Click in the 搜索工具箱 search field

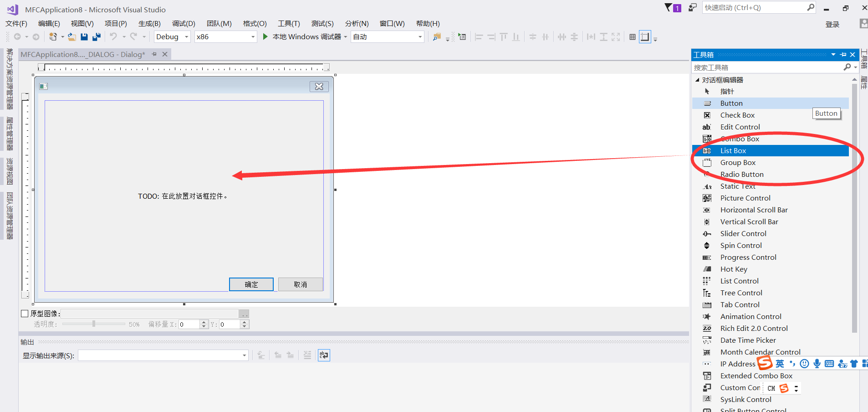click(x=768, y=67)
